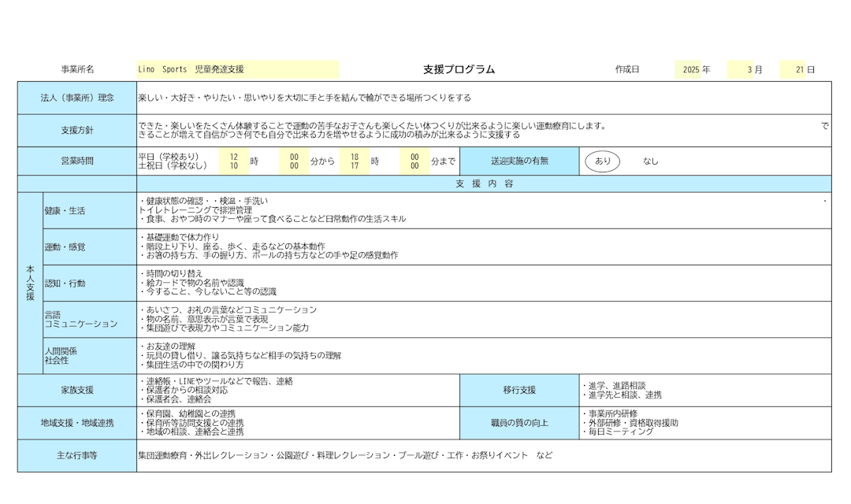The height and width of the screenshot is (504, 851).
Task: Click the closing hour field showing 18 and 17
Action: click(355, 161)
